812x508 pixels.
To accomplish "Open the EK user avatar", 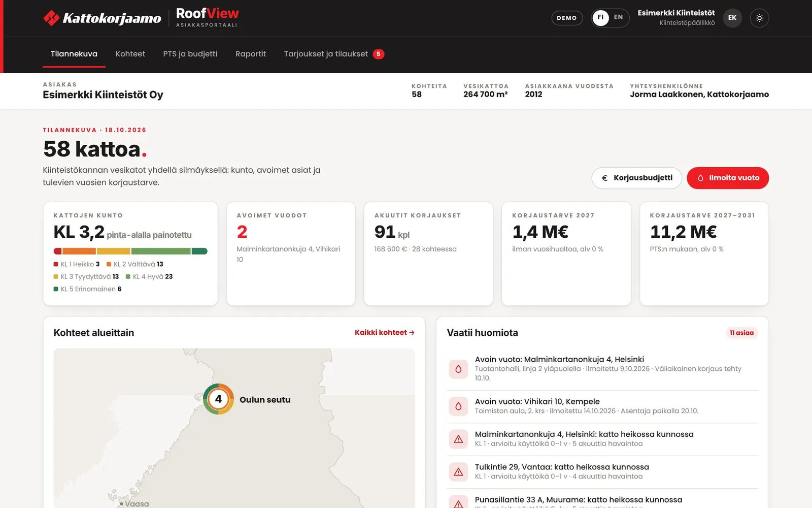I will point(732,18).
